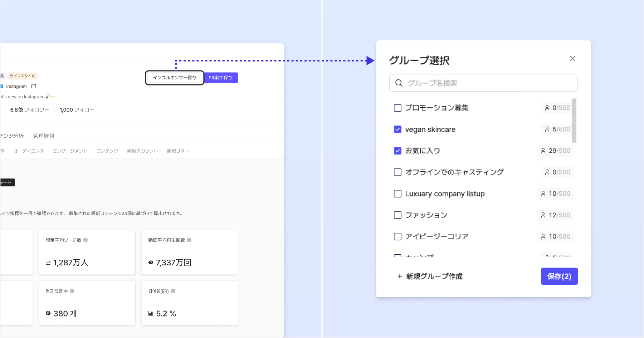Click the search magnifier icon
Viewport: 644px width, 338px height.
point(399,83)
